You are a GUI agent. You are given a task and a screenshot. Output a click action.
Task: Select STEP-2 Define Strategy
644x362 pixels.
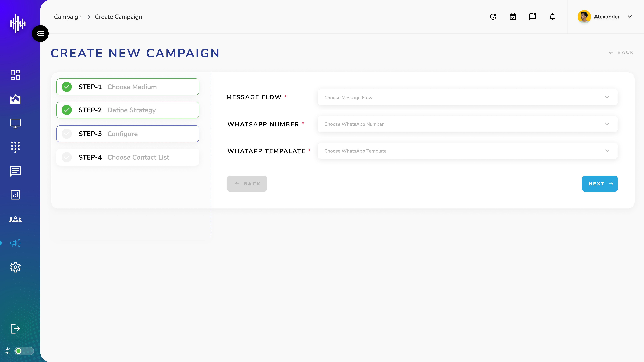[128, 110]
